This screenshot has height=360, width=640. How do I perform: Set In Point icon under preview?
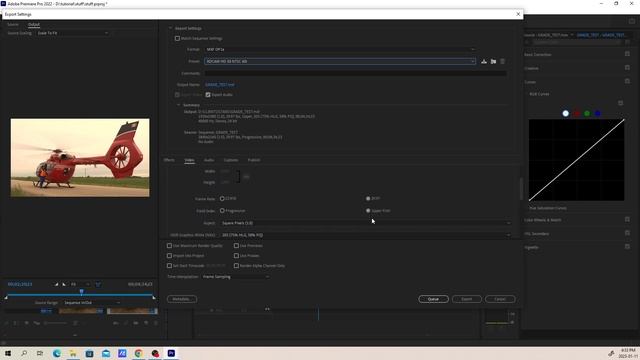point(57,284)
